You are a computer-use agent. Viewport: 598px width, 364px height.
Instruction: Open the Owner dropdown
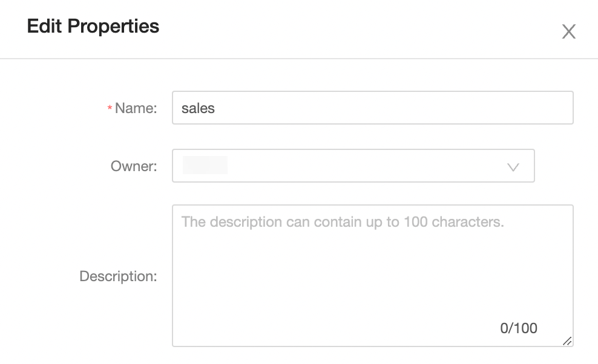coord(353,166)
